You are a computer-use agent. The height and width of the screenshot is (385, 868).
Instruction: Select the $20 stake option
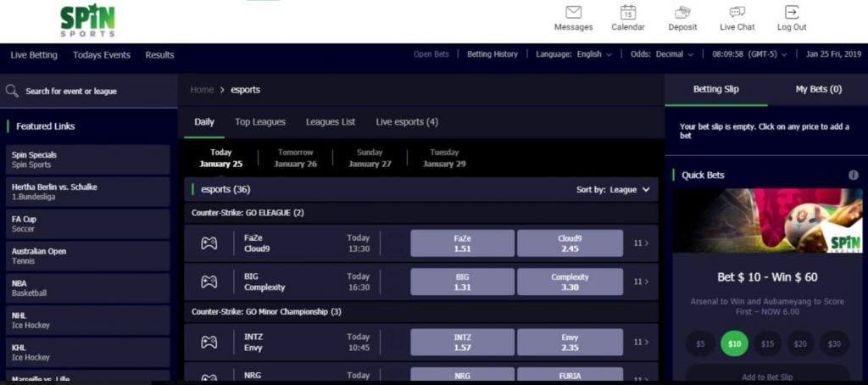[800, 344]
